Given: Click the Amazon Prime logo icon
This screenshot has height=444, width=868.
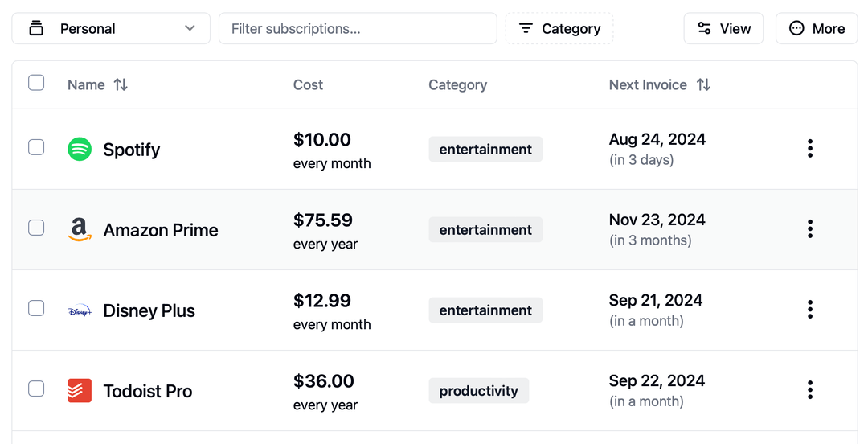Looking at the screenshot, I should 80,230.
